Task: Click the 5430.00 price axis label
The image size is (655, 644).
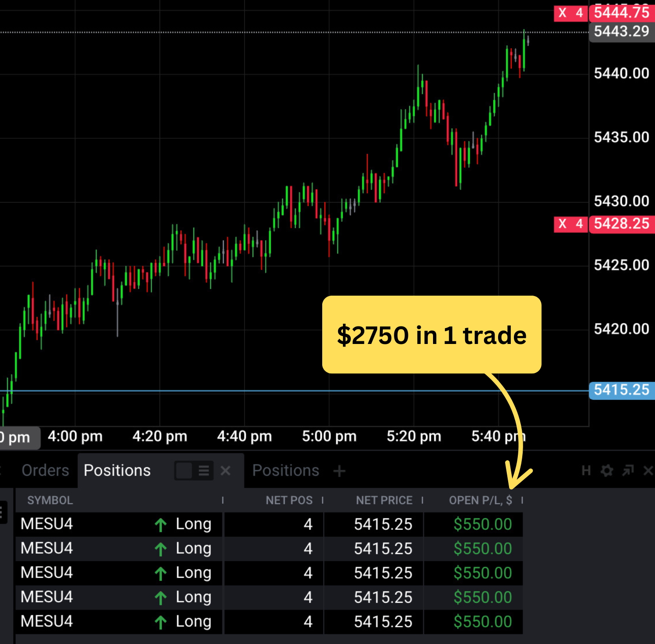Action: pos(622,201)
